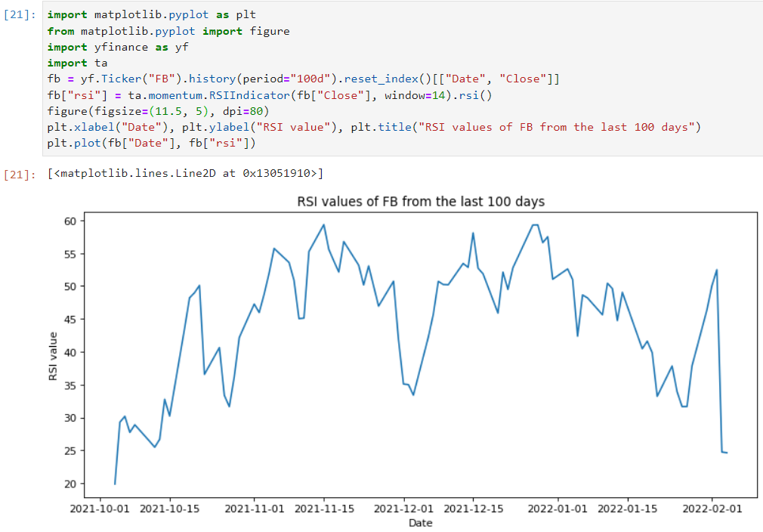
Task: Click the 2021-11-01 x-axis tick label
Action: 255,509
